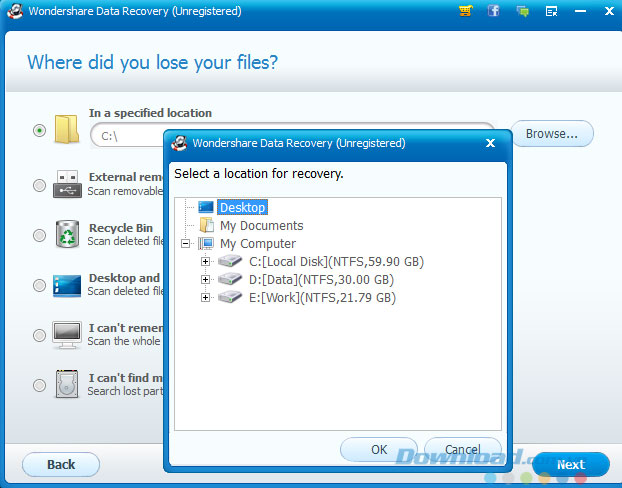Open the feedback chat bubbles icon
This screenshot has width=622, height=488.
coord(522,11)
